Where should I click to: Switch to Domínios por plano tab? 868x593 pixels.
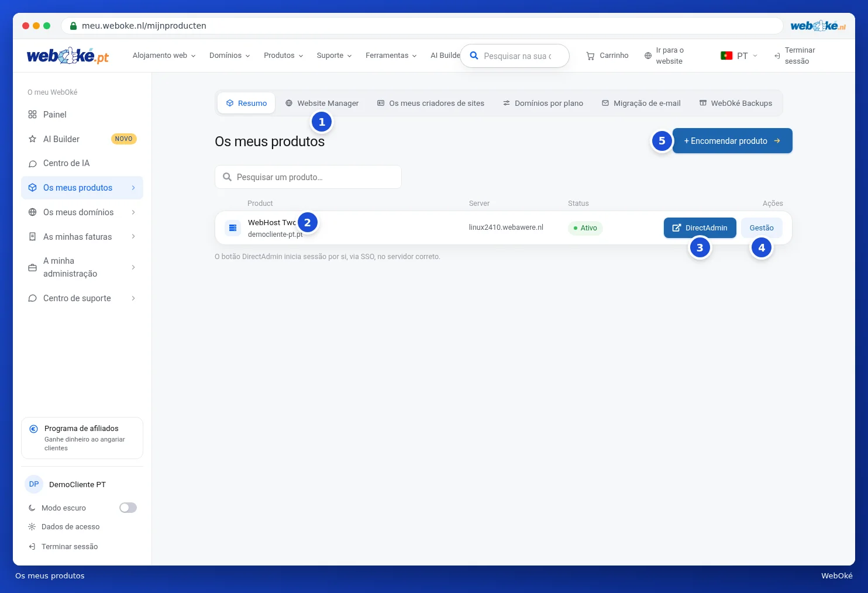543,103
